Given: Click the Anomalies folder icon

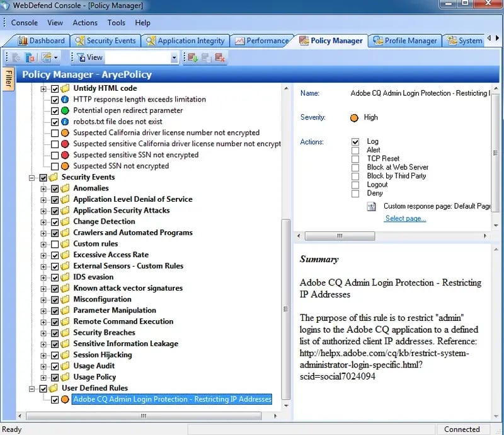Looking at the screenshot, I should click(x=65, y=188).
